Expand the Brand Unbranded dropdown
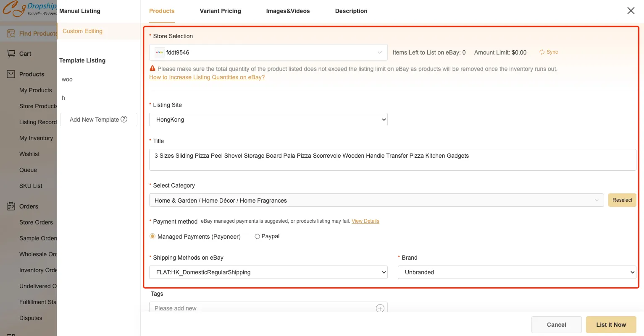 tap(517, 272)
